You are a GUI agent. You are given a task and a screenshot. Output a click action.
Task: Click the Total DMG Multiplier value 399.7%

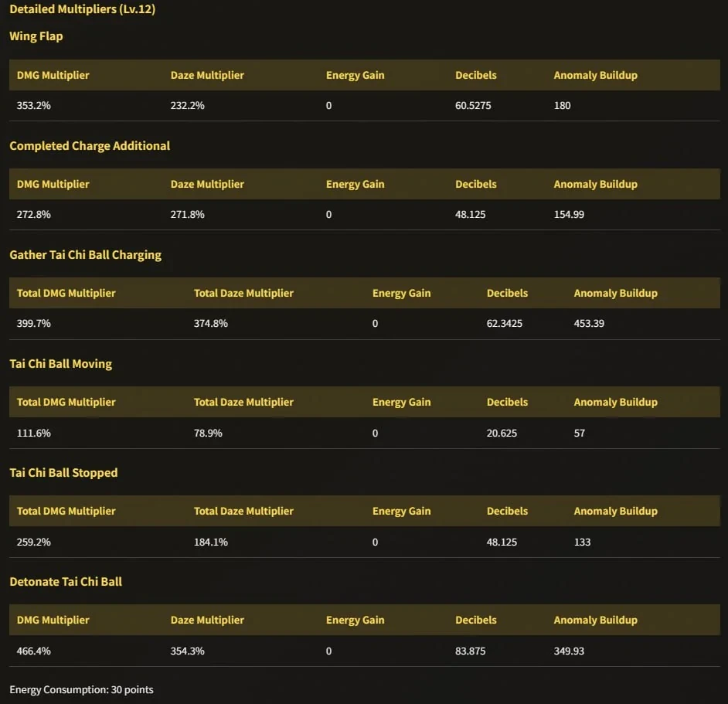tap(33, 323)
